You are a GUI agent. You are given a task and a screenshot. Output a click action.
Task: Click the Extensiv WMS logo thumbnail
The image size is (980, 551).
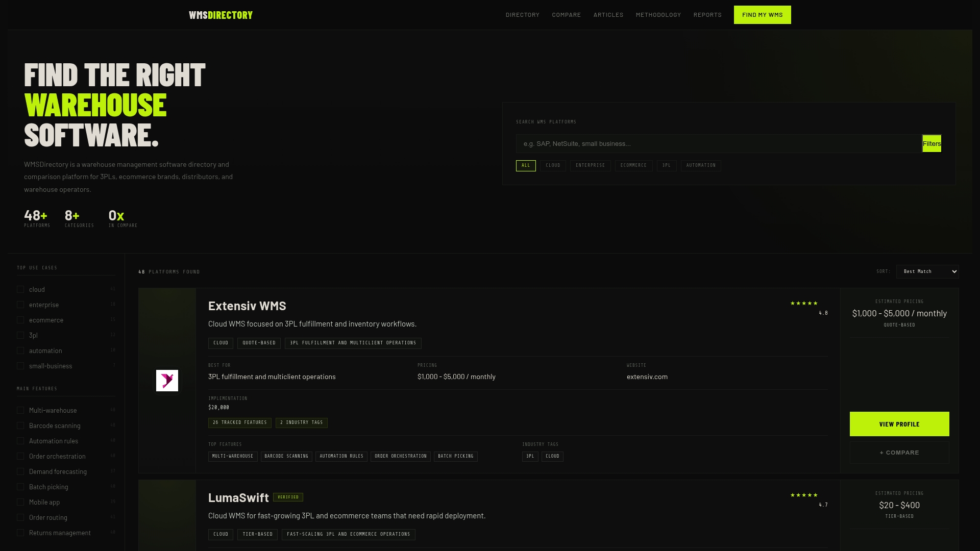pos(167,381)
